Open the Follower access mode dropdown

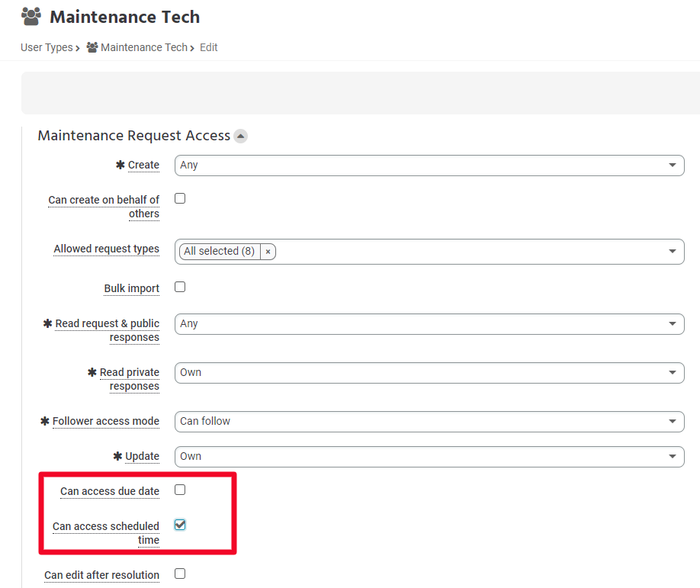click(429, 422)
